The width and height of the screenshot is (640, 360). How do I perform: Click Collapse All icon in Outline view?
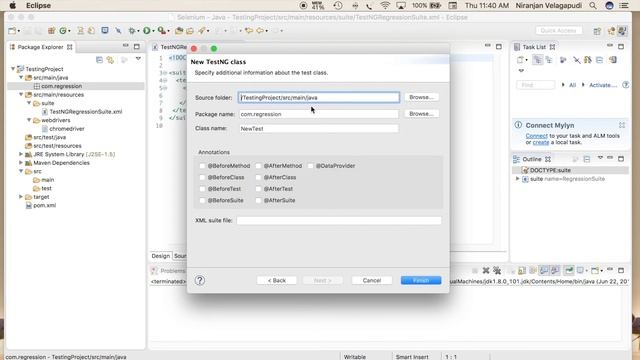click(x=587, y=159)
